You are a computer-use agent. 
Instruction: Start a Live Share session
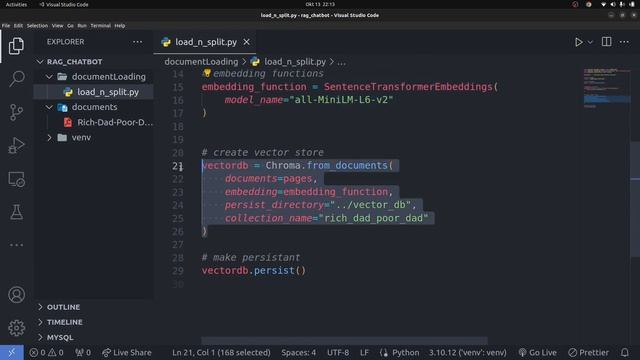tap(127, 352)
